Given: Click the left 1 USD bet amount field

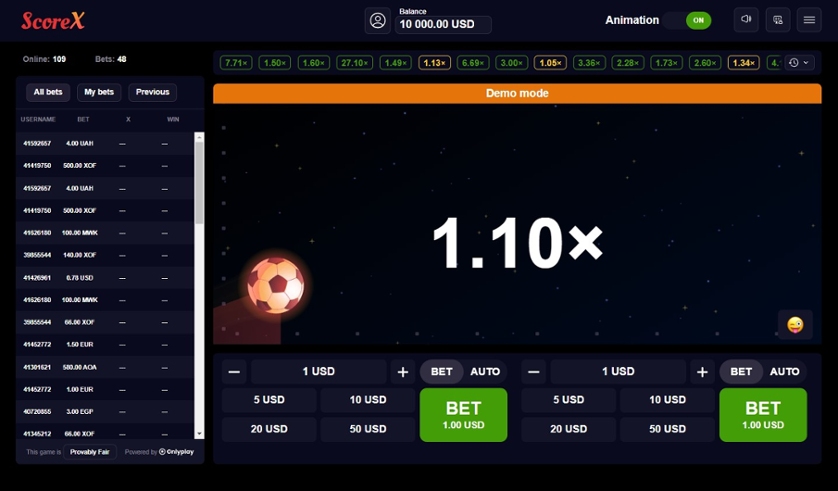Looking at the screenshot, I should (x=319, y=371).
